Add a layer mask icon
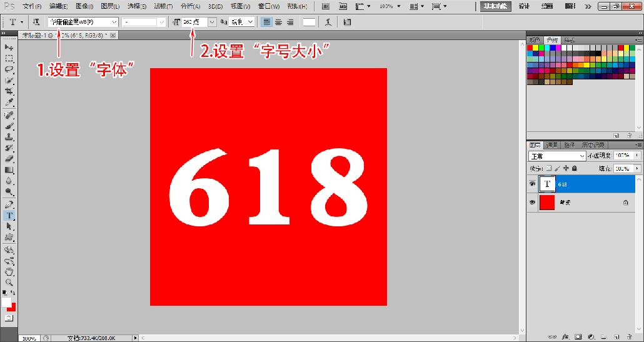This screenshot has height=342, width=644. click(578, 336)
